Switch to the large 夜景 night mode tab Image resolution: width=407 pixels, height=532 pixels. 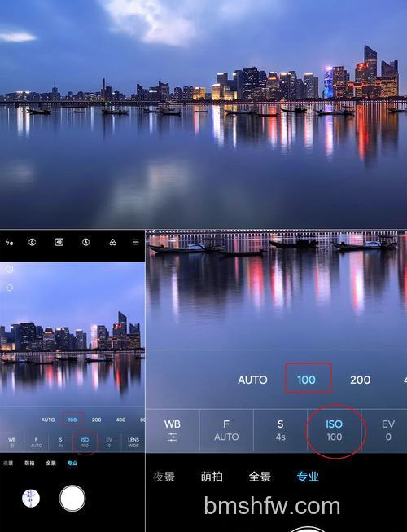(164, 477)
